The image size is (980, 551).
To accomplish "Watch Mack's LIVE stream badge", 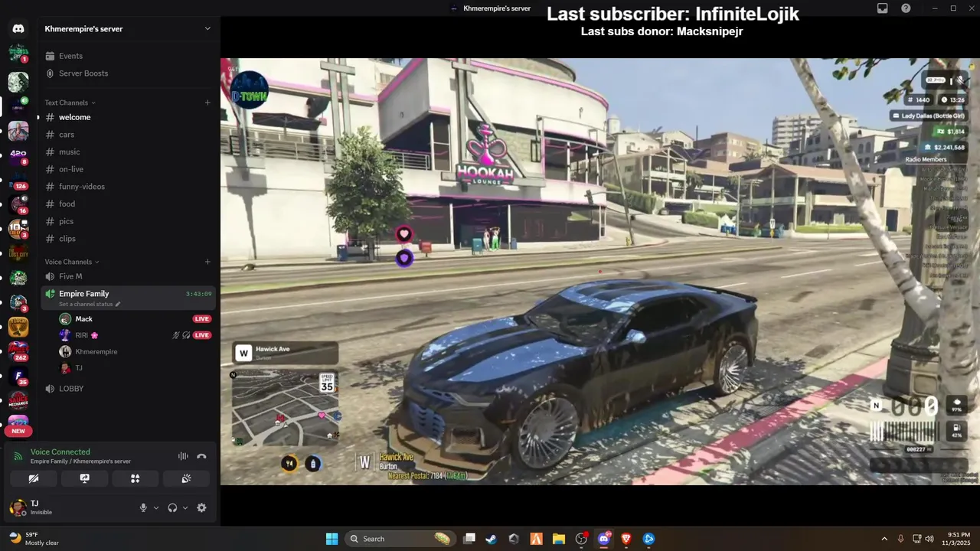I will [202, 319].
